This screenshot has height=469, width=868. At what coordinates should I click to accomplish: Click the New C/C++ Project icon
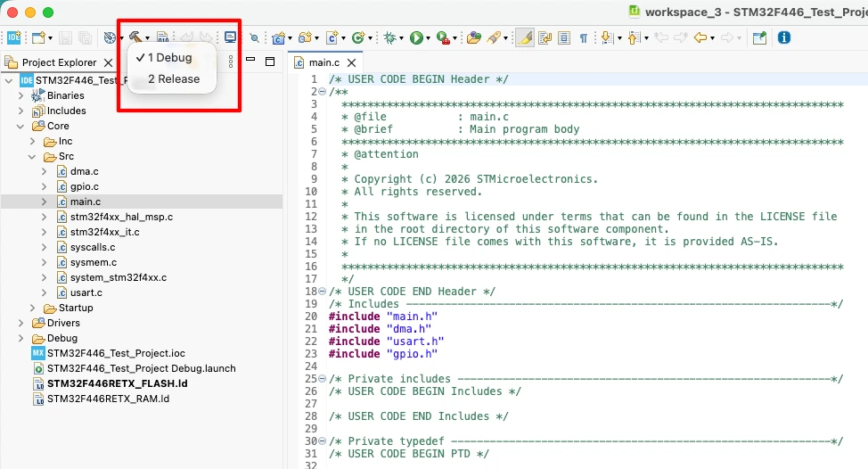click(278, 37)
